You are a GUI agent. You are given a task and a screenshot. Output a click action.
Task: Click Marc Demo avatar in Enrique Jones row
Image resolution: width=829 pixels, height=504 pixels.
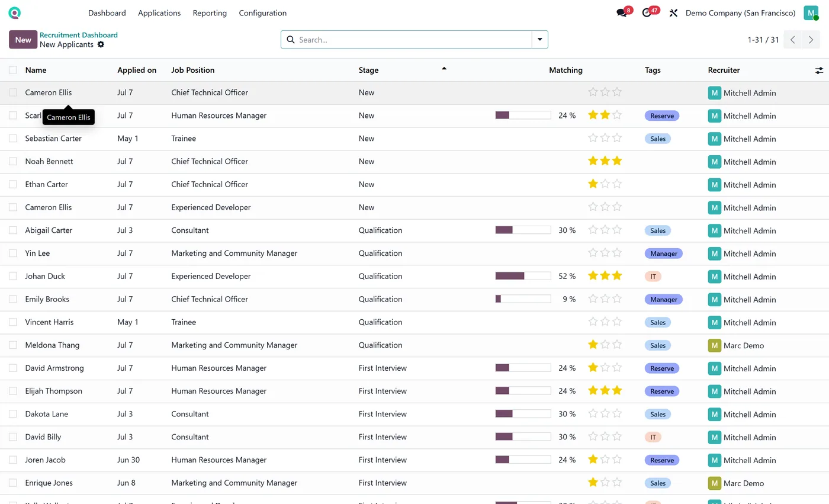[x=715, y=483]
